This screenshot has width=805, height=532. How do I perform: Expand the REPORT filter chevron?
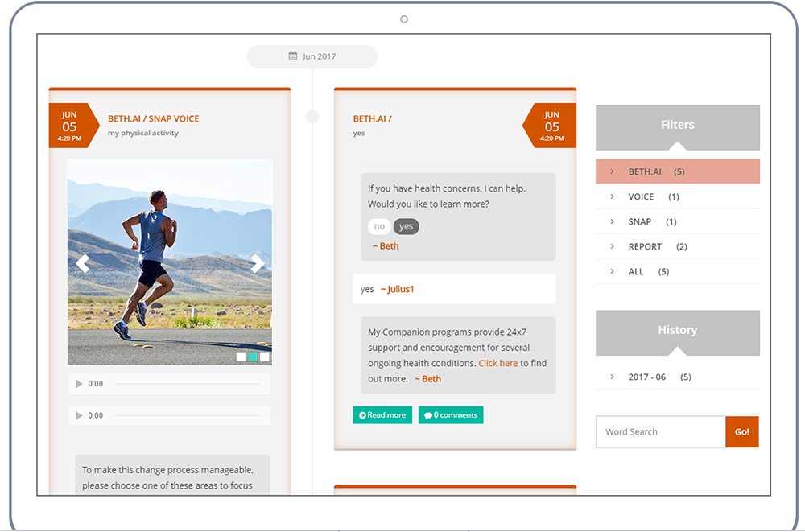[612, 246]
